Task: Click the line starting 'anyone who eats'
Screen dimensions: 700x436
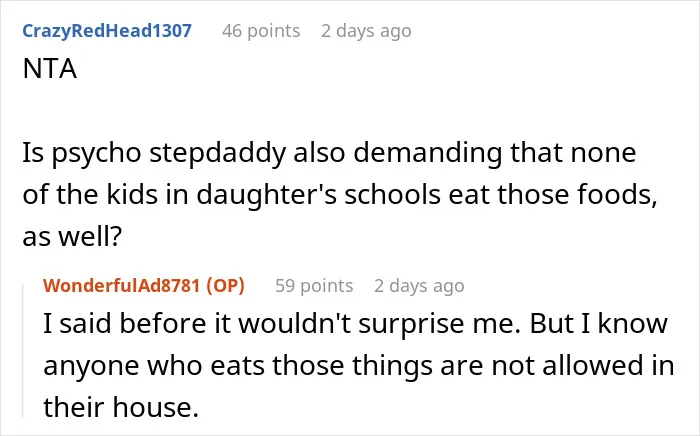Action: click(358, 365)
